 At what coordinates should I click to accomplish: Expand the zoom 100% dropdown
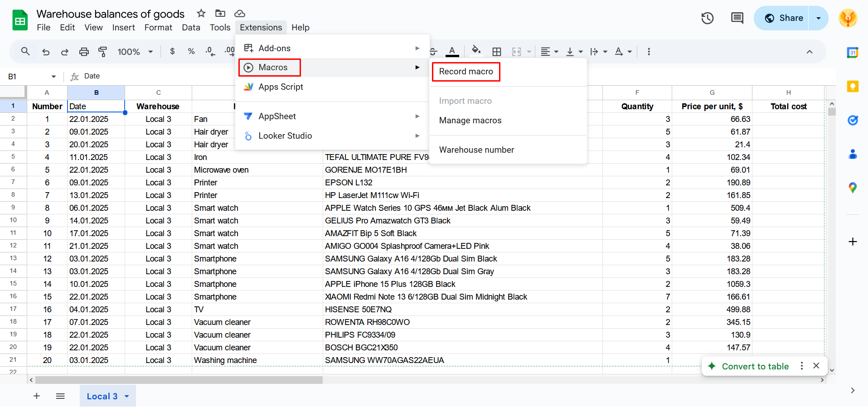tap(150, 52)
